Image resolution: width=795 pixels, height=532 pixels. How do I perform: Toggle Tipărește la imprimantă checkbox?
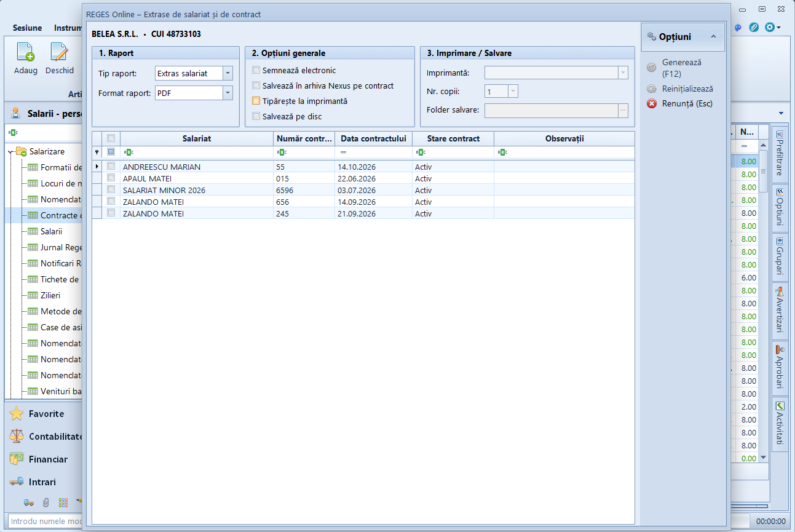[256, 101]
